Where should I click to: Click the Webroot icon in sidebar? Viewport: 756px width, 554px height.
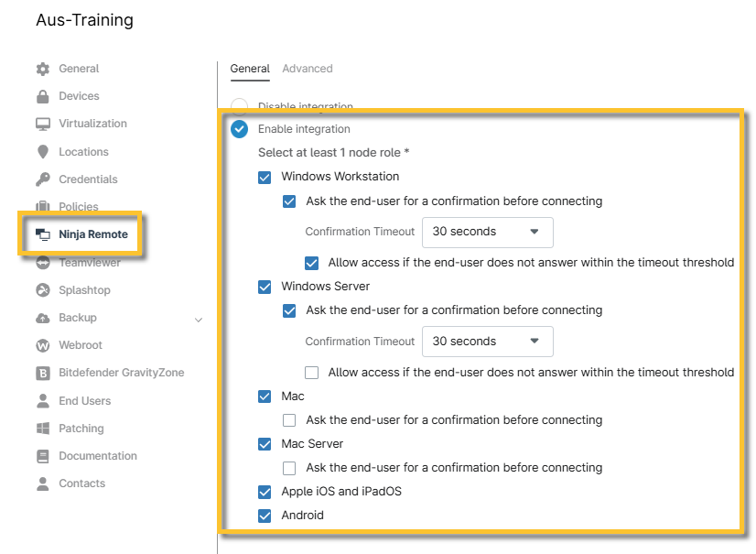pos(42,345)
